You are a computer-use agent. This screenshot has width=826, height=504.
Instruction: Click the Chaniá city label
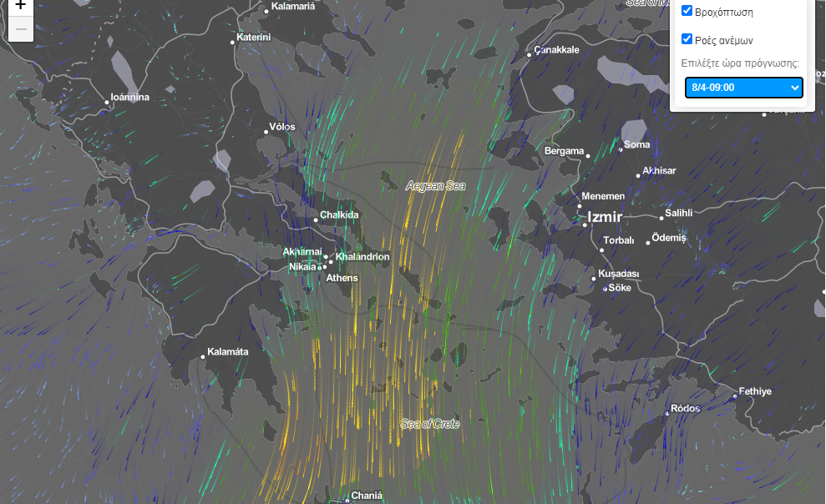367,496
